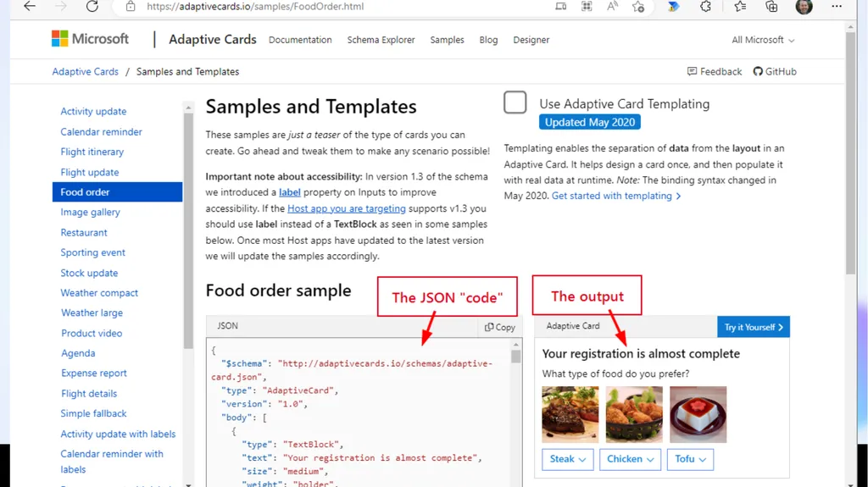This screenshot has height=487, width=868.
Task: Open Get started with templating link
Action: pos(616,196)
